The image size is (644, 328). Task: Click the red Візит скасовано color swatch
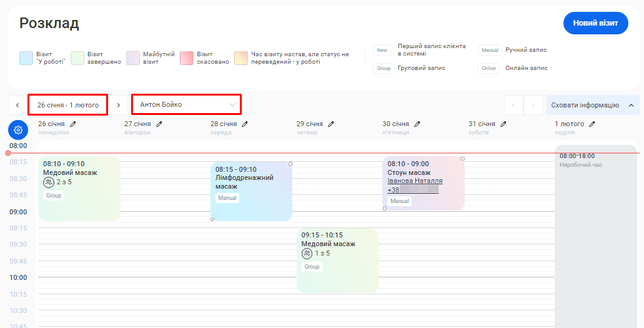(187, 58)
